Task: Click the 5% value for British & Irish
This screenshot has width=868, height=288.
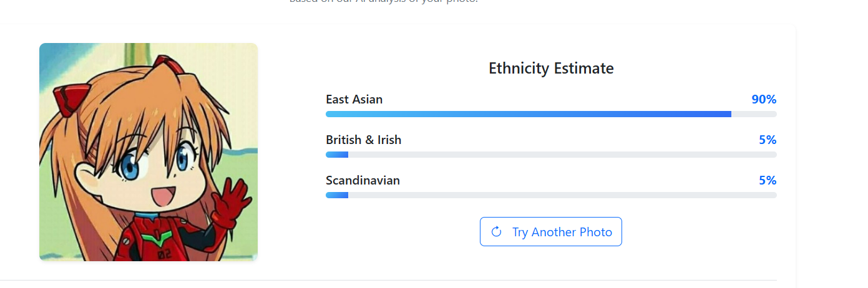Action: click(x=768, y=140)
